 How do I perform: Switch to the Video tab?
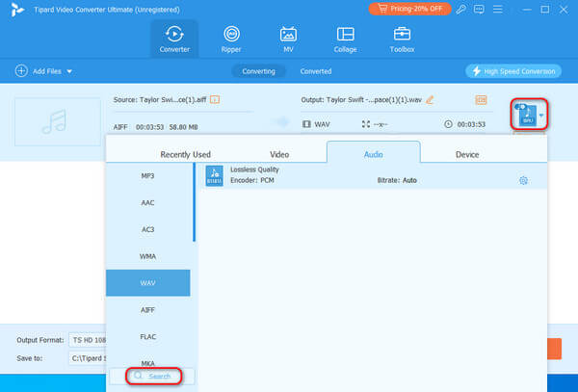tap(279, 154)
